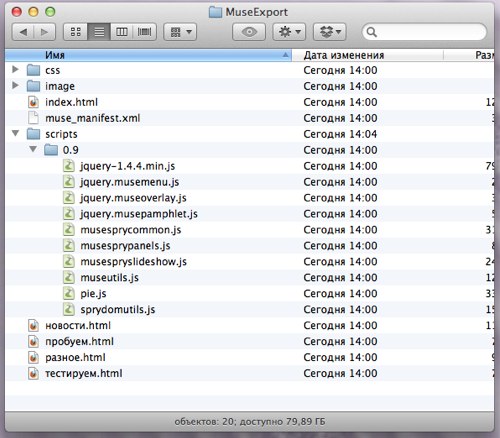Select the scripts folder icon
Screen dimensions: 500x438
click(33, 134)
